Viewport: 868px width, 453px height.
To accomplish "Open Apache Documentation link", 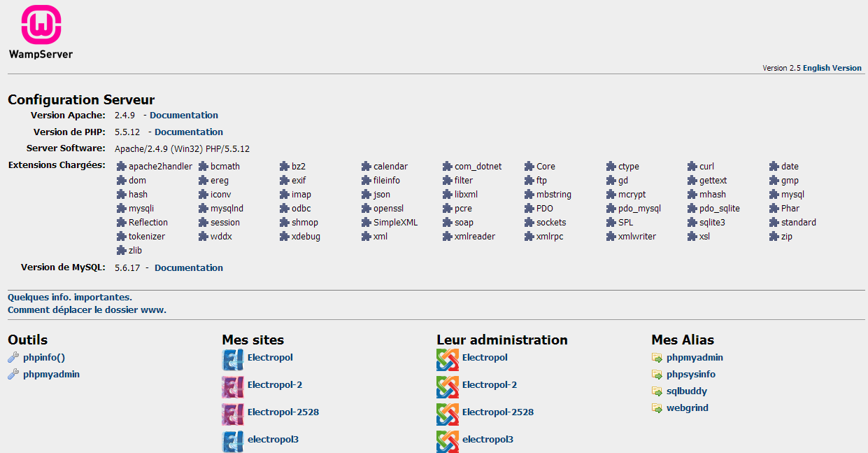I will pyautogui.click(x=184, y=116).
